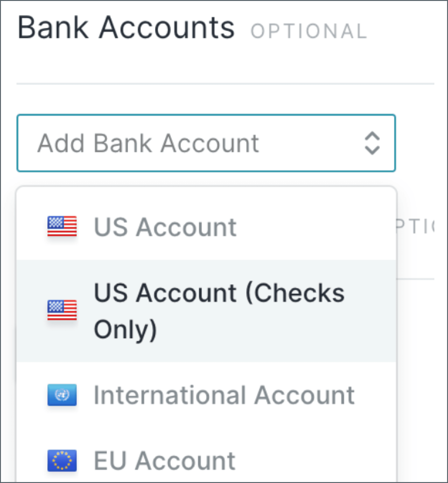Click the downward arrow of the select chevron

(x=372, y=150)
